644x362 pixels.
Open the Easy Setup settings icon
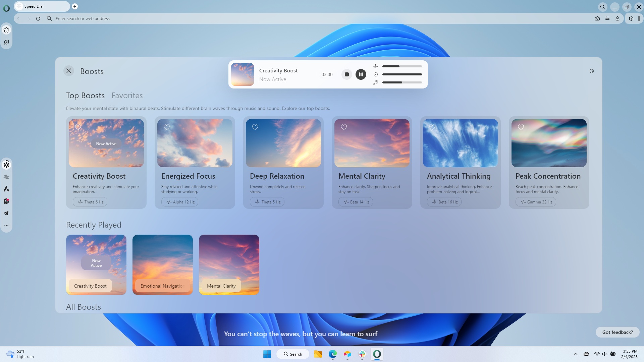coord(607,19)
